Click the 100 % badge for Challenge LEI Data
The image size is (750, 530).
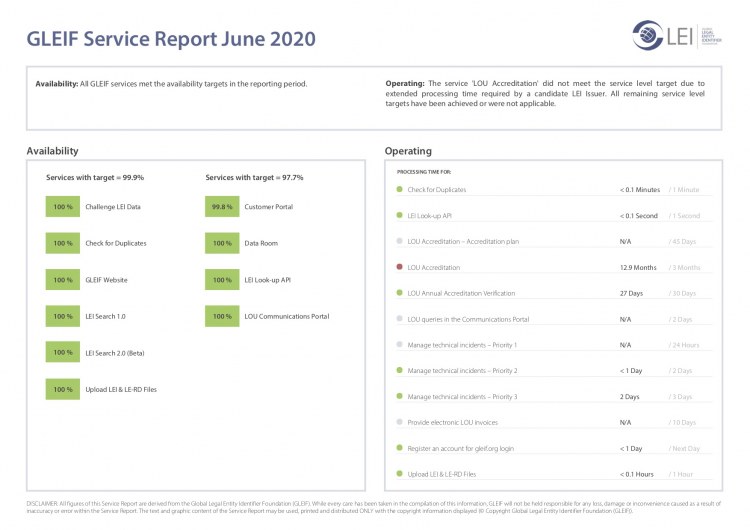coord(63,207)
